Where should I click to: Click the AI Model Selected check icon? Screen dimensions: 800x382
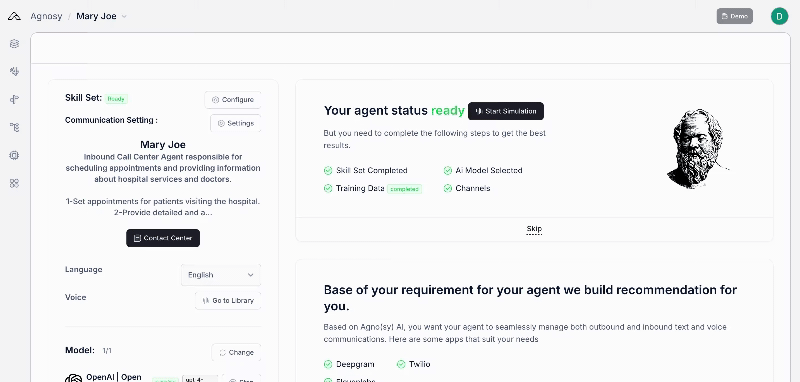pos(447,170)
